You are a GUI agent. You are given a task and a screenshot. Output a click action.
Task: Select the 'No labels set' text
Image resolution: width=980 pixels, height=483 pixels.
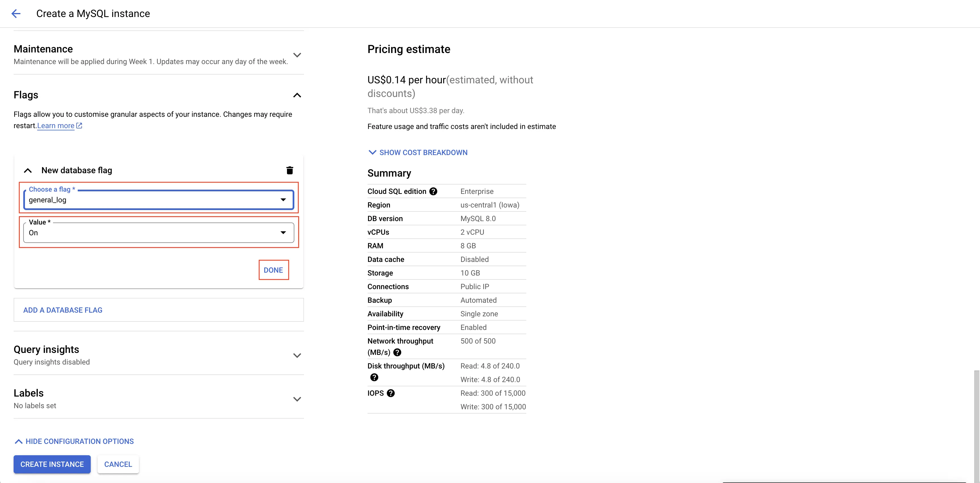35,406
